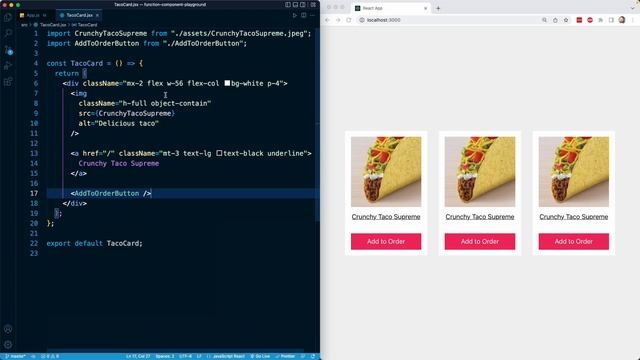Toggle the browser side panel icon
Viewport: 640px width, 360px height.
(611, 20)
